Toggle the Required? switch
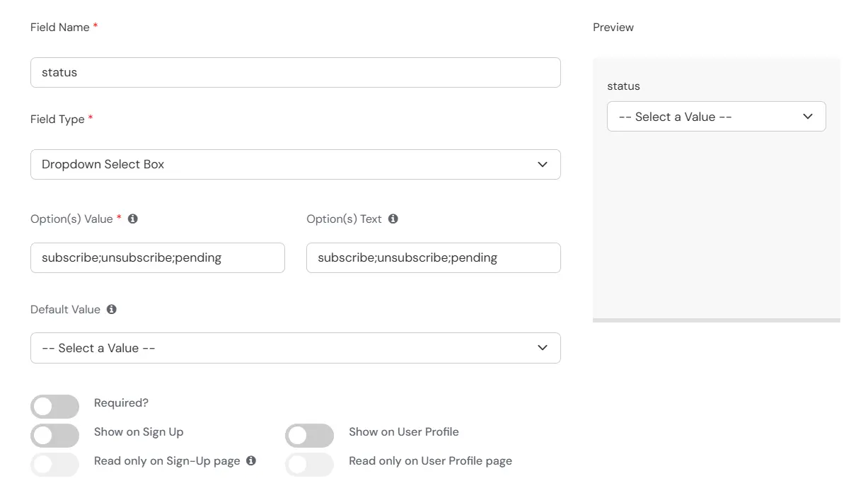868x488 pixels. (x=55, y=407)
